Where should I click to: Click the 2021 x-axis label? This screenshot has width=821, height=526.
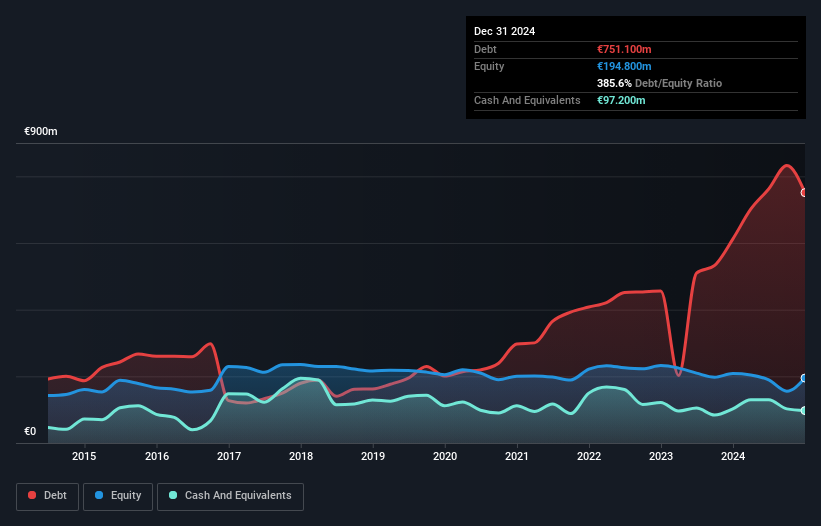tap(517, 456)
